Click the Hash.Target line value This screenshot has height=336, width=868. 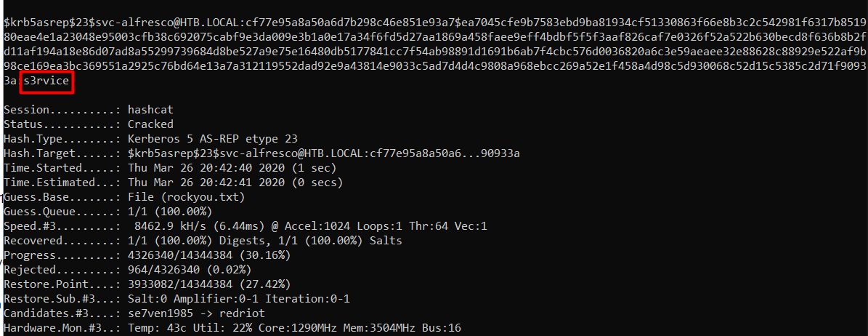pyautogui.click(x=324, y=153)
